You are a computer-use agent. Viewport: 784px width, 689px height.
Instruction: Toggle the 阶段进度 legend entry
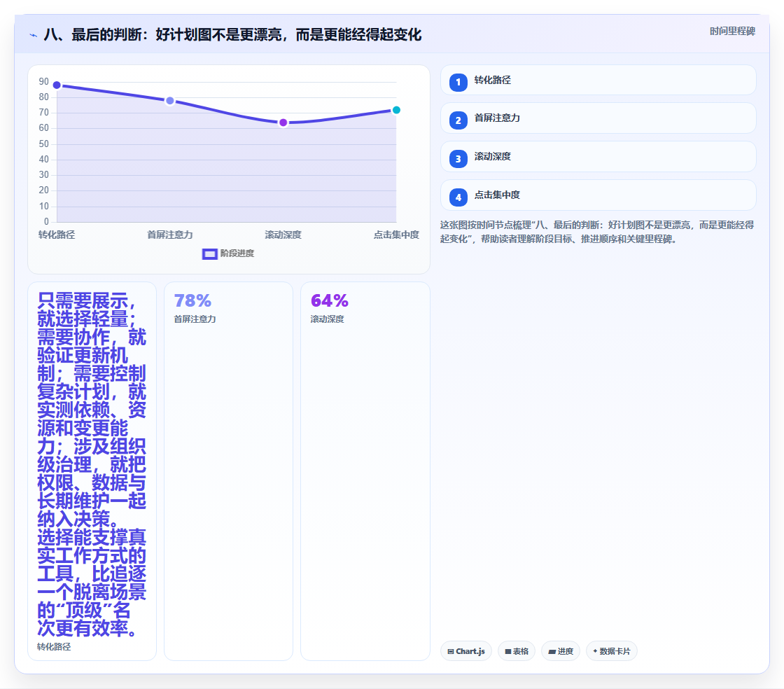pos(228,253)
